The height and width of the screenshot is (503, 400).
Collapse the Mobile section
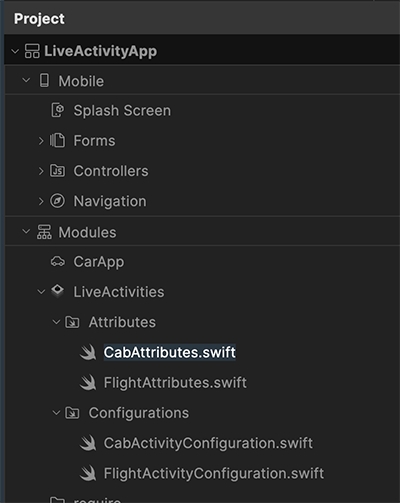26,80
